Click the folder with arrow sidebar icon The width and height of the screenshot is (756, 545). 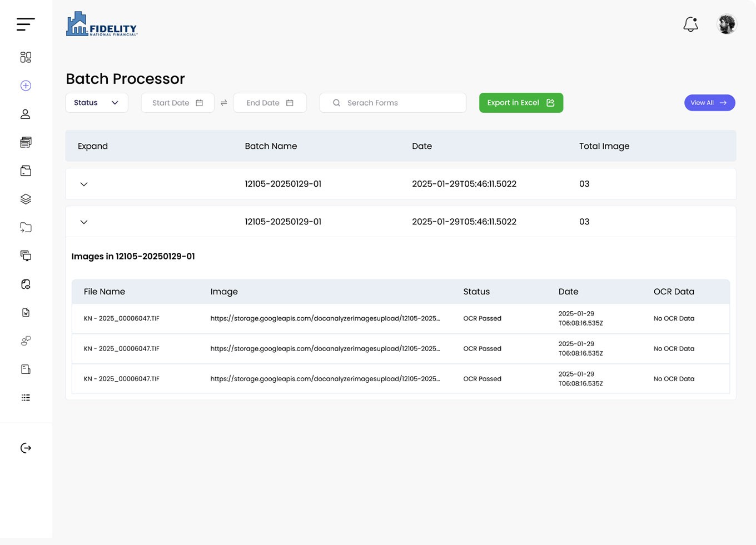click(x=26, y=227)
